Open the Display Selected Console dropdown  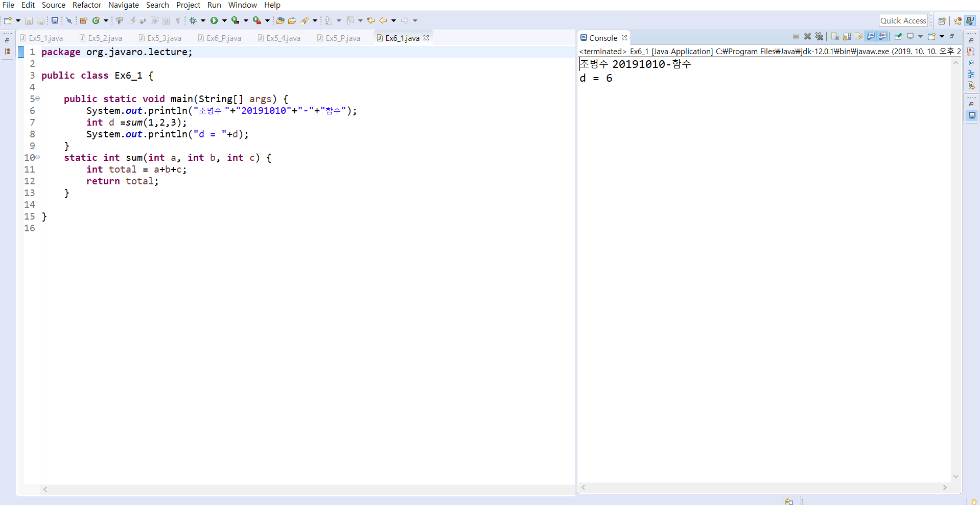[x=920, y=36]
